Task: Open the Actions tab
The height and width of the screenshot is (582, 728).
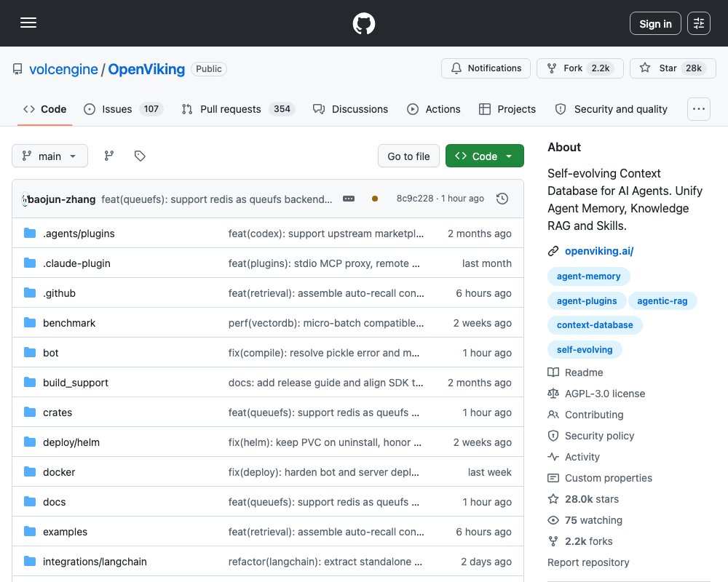Action: coord(434,109)
